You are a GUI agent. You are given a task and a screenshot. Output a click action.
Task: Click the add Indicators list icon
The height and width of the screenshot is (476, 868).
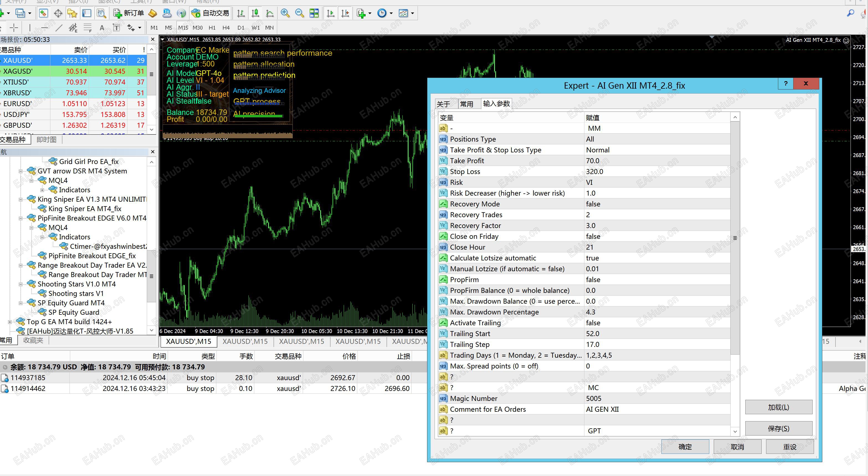tap(361, 13)
